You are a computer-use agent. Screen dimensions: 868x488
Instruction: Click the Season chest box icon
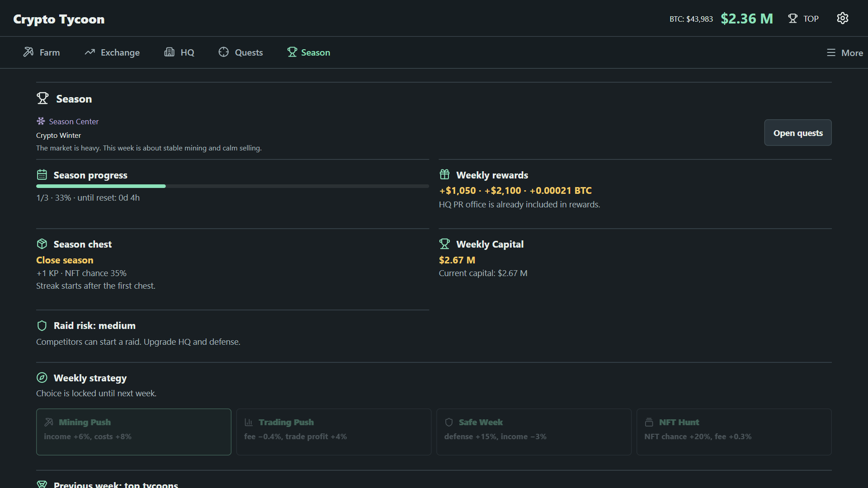point(42,244)
